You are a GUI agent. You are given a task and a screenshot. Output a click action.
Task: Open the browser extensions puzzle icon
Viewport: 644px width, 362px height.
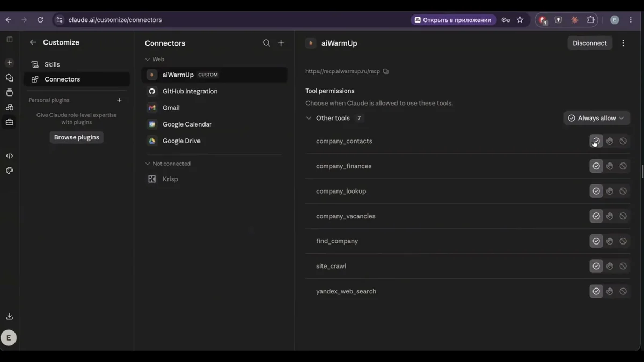591,20
